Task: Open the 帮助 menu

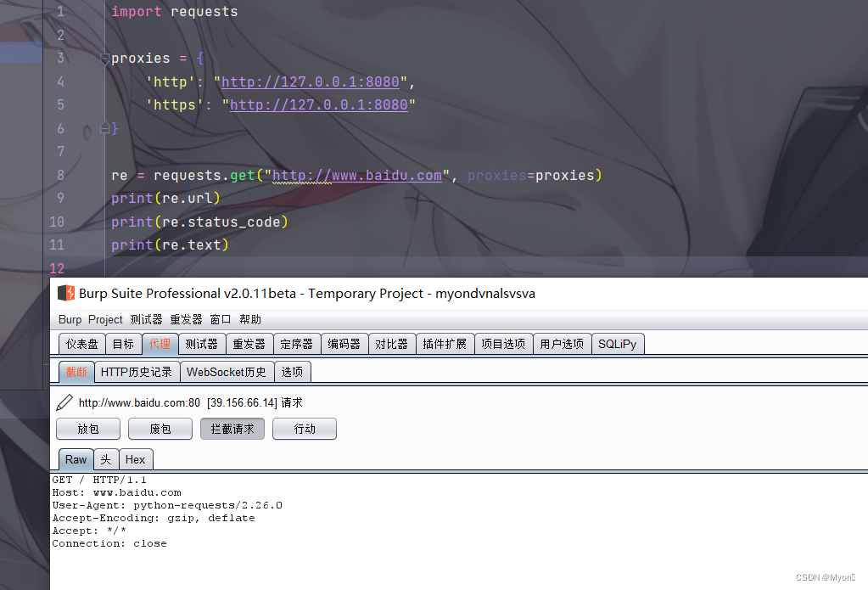Action: (250, 320)
